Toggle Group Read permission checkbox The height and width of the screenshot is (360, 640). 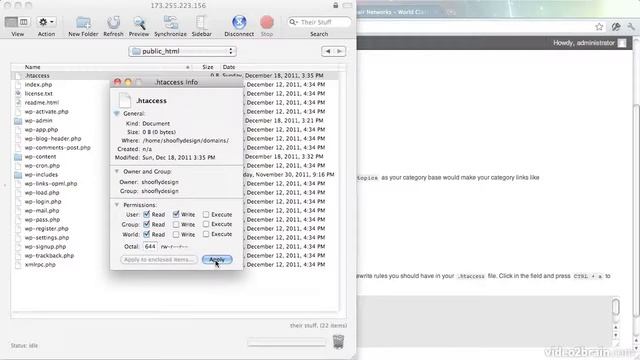coord(147,224)
